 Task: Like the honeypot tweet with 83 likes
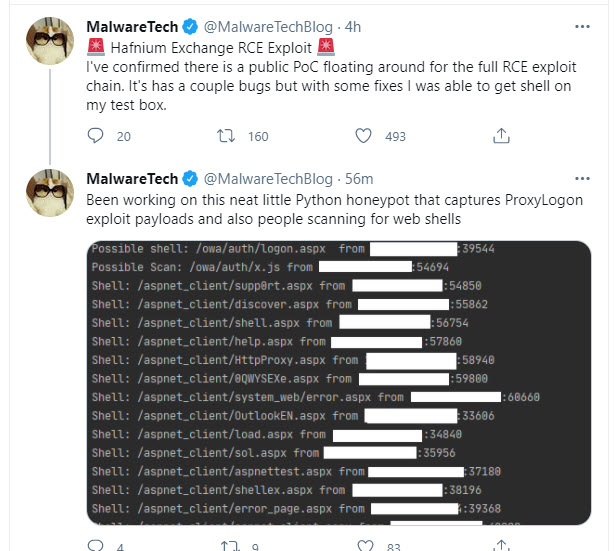[x=365, y=546]
